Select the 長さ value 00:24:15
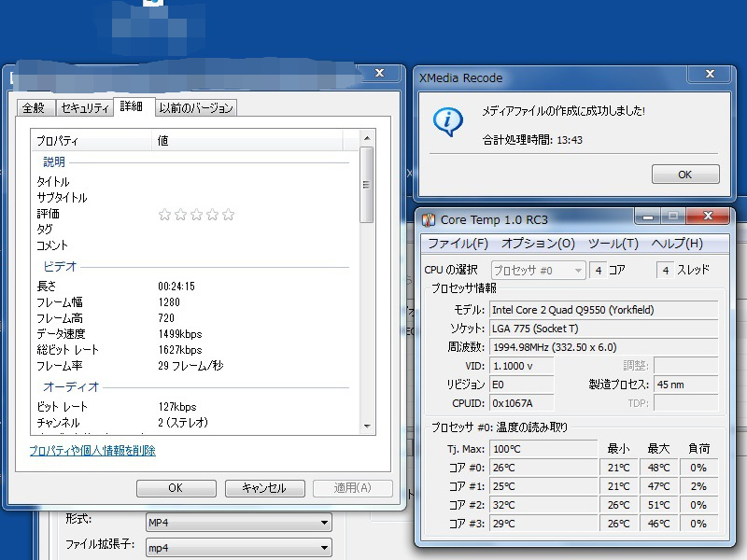The image size is (747, 560). (176, 287)
